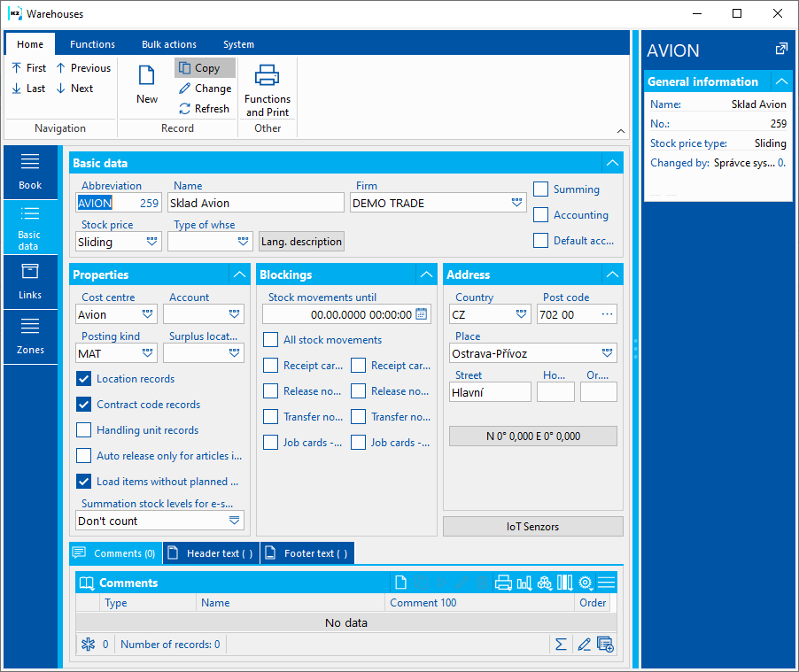This screenshot has width=799, height=672.
Task: Collapse General information panel
Action: [781, 81]
